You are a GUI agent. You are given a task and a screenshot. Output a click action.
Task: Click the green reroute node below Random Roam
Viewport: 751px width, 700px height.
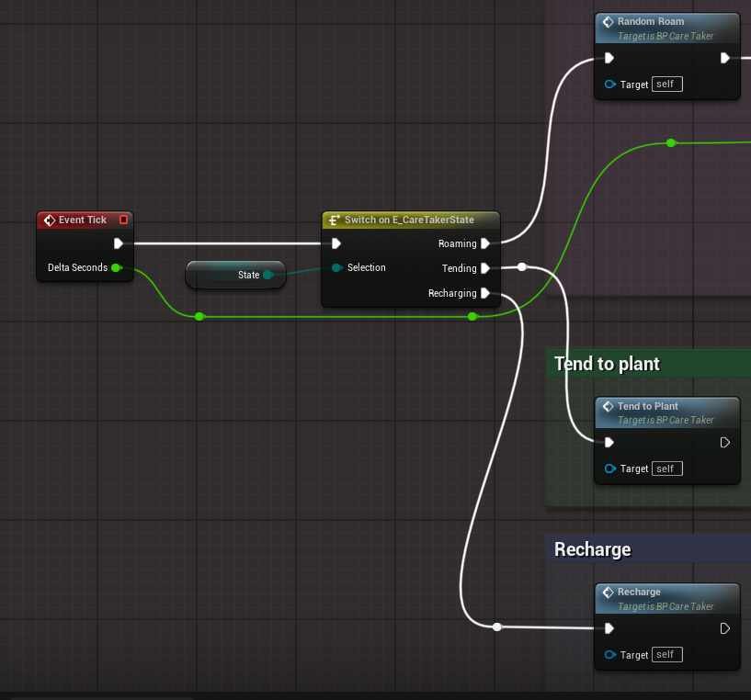tap(671, 142)
